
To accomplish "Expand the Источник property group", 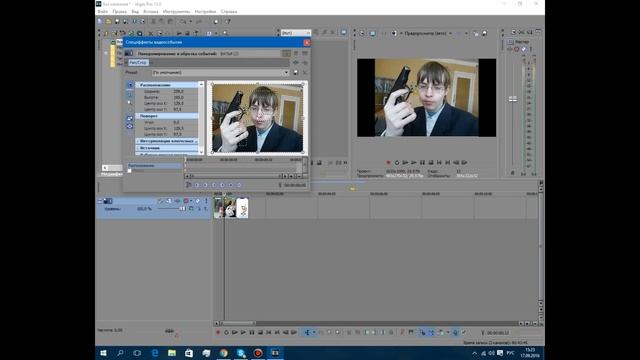I will pos(167,148).
